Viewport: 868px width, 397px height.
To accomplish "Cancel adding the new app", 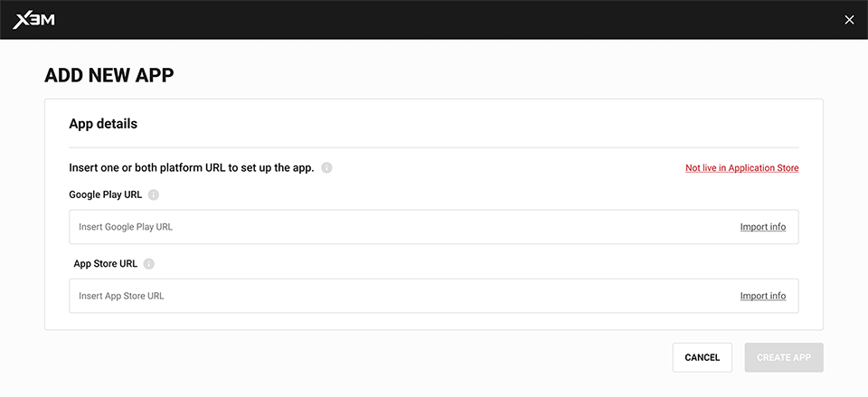I will pyautogui.click(x=702, y=358).
